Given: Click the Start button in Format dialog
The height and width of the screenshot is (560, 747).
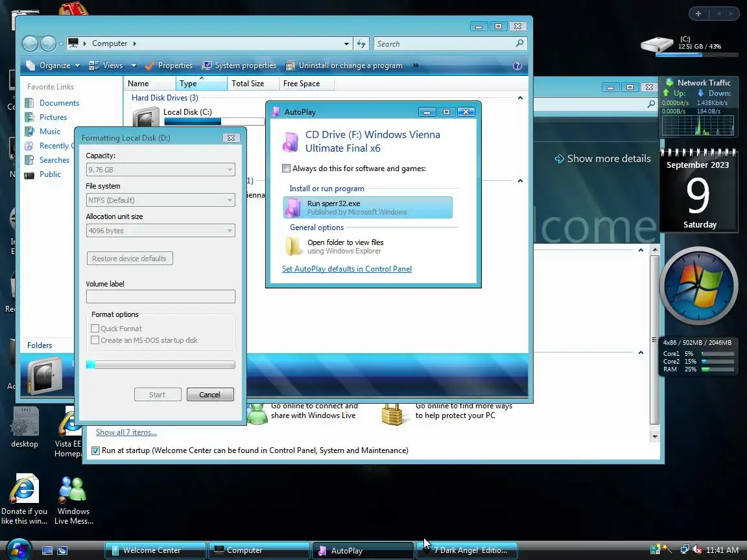Looking at the screenshot, I should click(x=157, y=394).
